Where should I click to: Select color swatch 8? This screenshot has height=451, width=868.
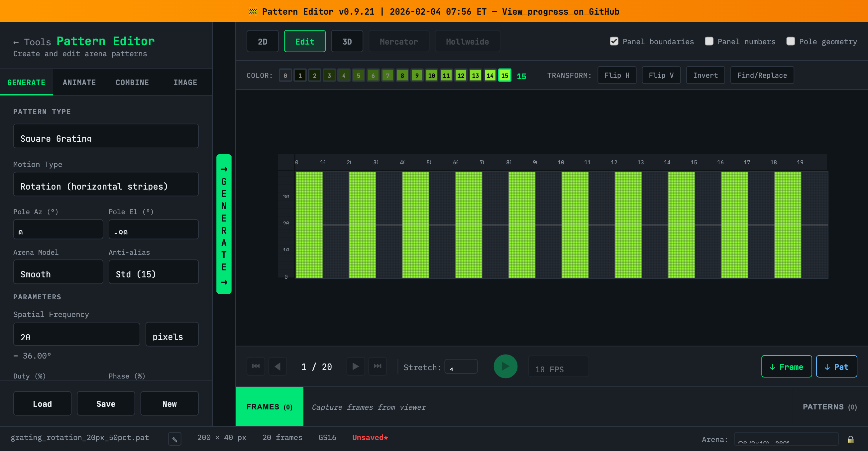(402, 75)
